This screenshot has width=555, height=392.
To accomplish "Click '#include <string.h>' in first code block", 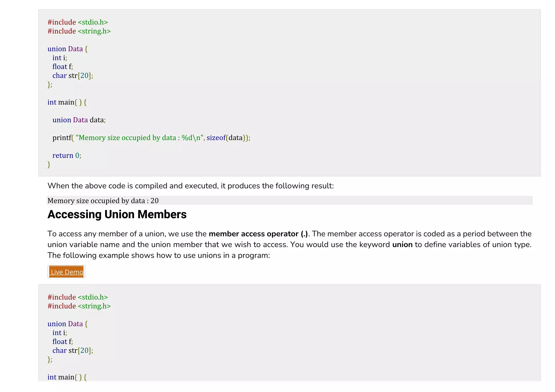I will (x=79, y=31).
